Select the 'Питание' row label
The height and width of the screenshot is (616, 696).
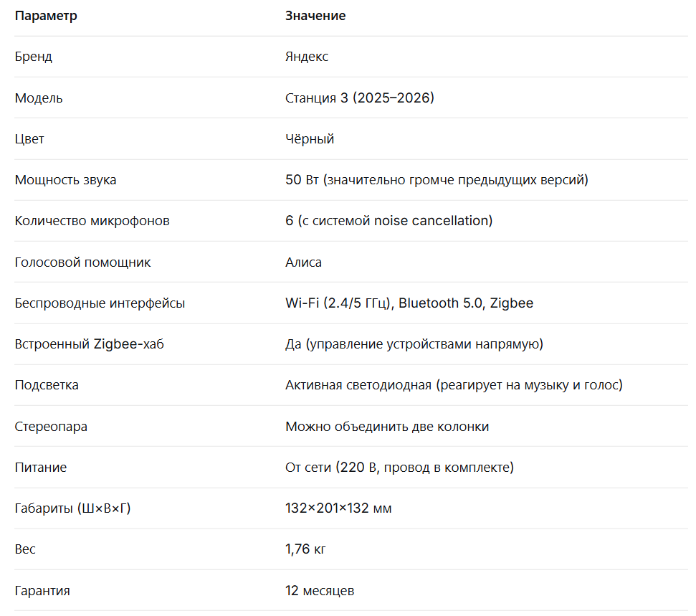[40, 468]
